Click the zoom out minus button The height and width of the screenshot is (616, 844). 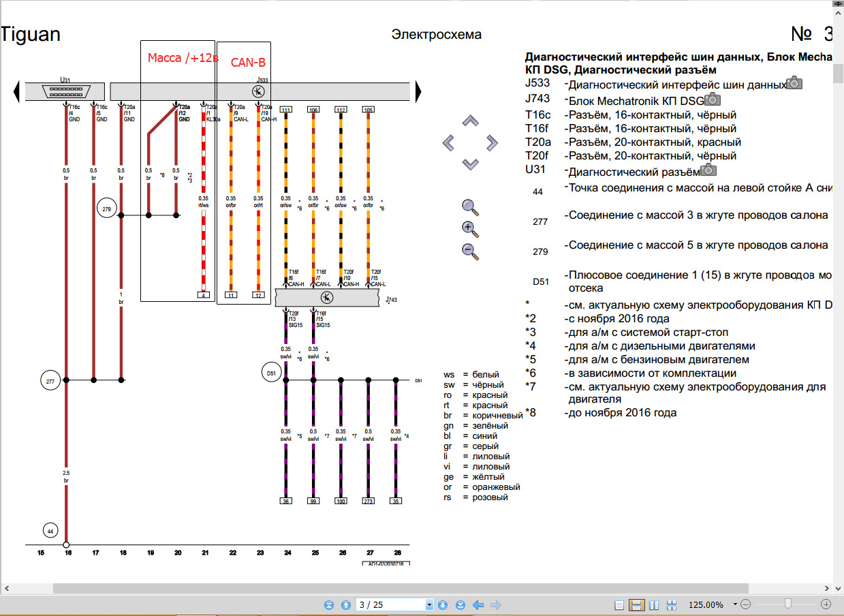[x=745, y=604]
